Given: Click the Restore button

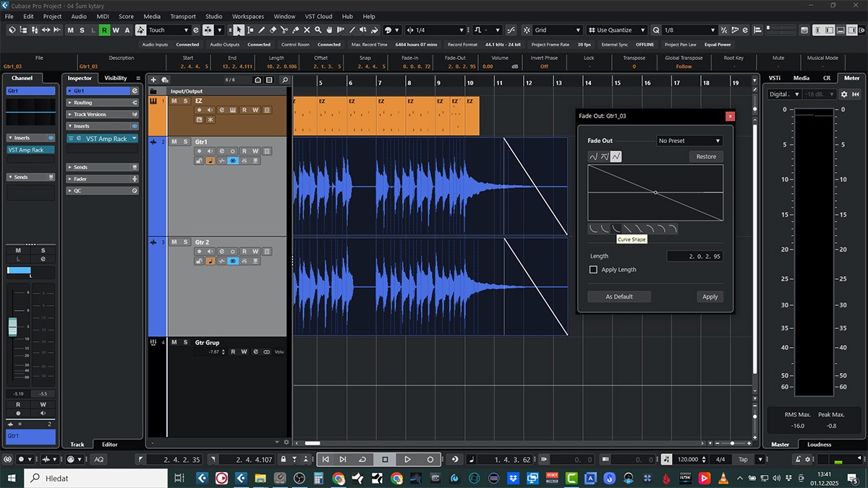Looking at the screenshot, I should pyautogui.click(x=705, y=156).
